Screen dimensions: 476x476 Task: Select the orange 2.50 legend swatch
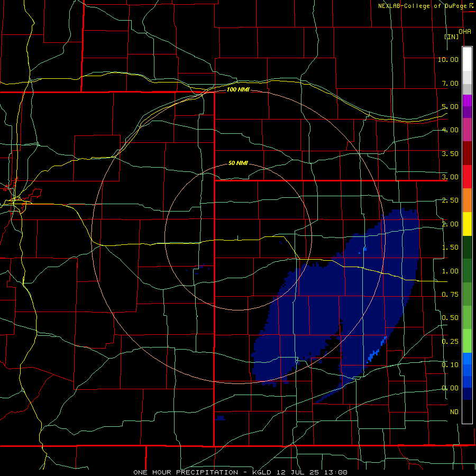[x=467, y=200]
